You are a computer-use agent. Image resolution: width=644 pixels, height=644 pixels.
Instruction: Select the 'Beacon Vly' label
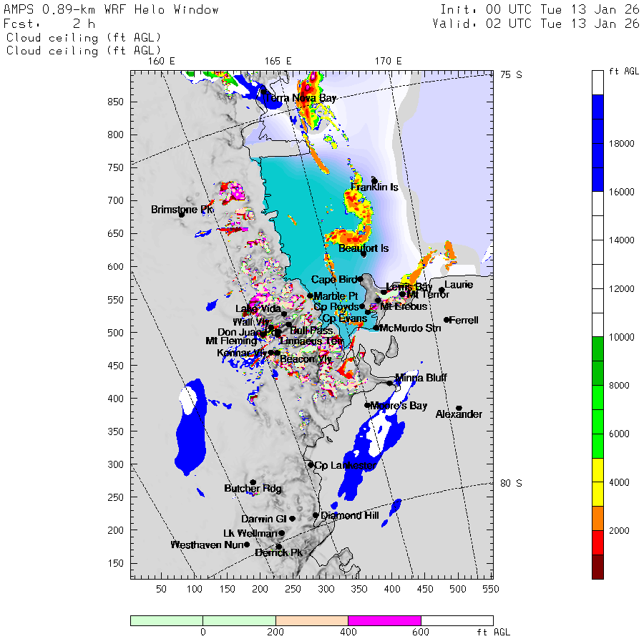pyautogui.click(x=306, y=359)
